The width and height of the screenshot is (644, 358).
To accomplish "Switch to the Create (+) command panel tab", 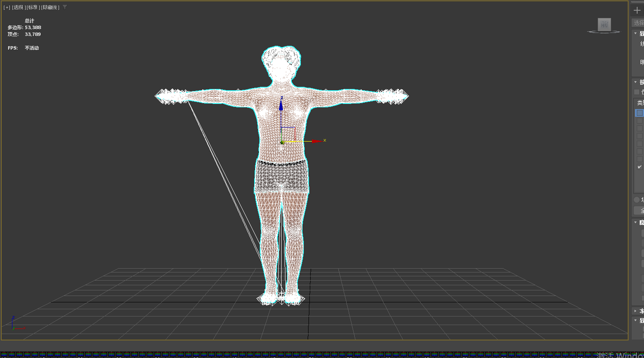I will (637, 10).
